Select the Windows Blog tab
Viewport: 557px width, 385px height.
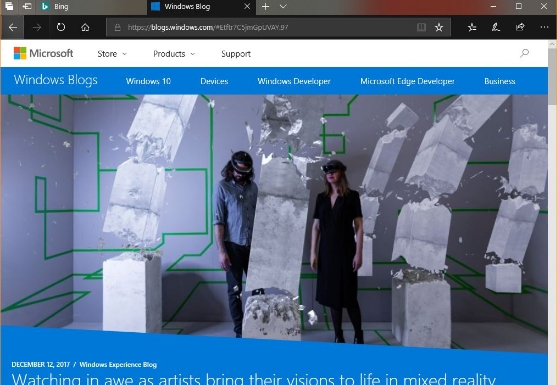201,6
